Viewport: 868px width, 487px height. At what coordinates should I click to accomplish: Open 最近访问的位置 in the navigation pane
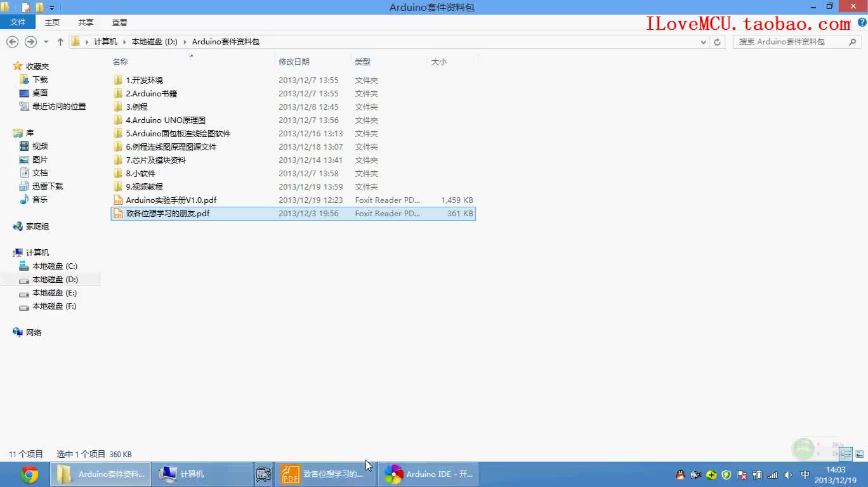[x=59, y=106]
